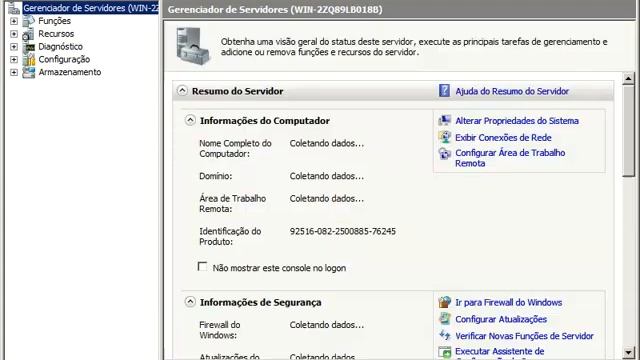Open Configurar Atualizações link
This screenshot has height=360, width=640.
point(501,319)
